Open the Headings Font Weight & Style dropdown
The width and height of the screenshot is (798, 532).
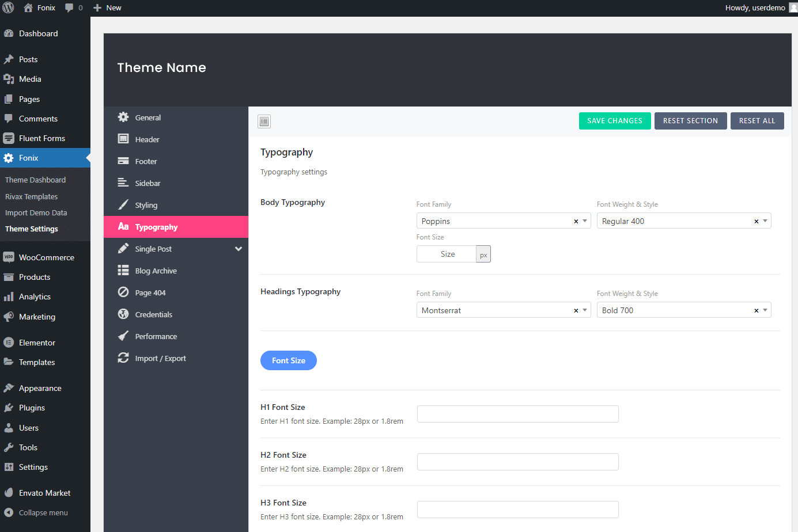[765, 310]
